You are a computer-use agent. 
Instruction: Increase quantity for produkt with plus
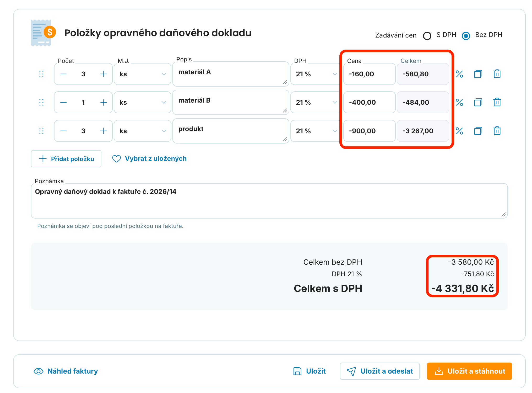(104, 131)
